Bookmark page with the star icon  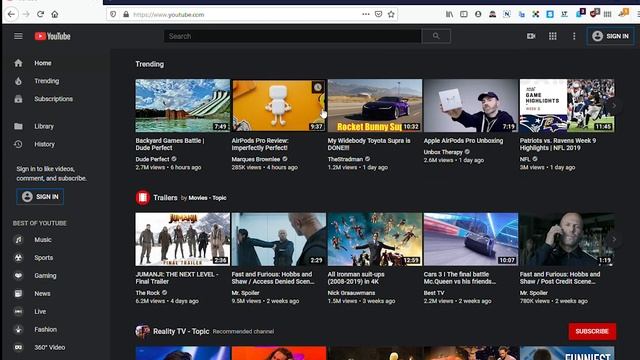391,14
